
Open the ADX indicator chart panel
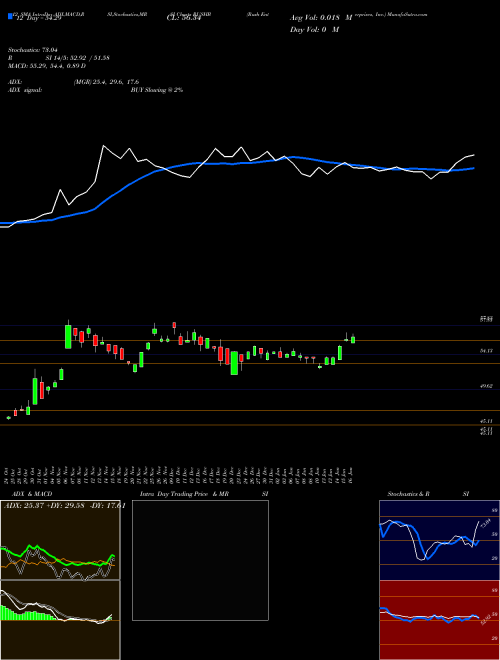(x=60, y=539)
